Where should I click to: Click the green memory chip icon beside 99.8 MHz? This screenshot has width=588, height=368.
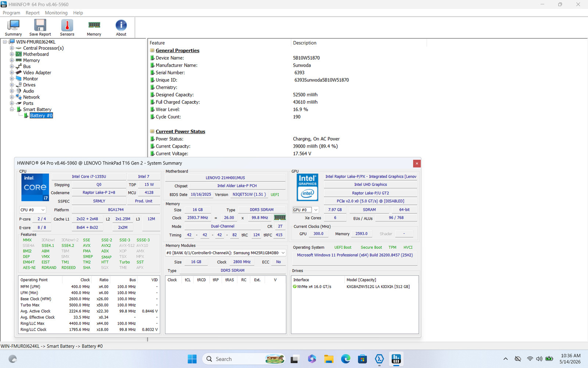click(280, 217)
